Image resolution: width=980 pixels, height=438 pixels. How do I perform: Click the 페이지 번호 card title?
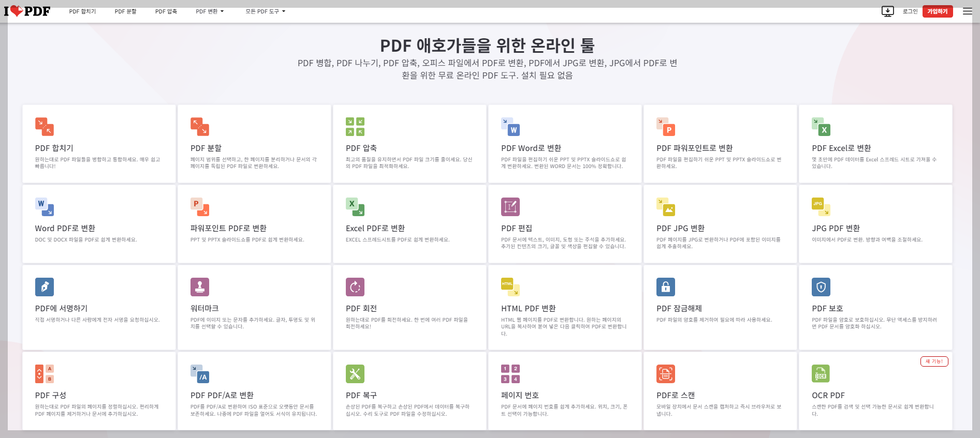(520, 395)
